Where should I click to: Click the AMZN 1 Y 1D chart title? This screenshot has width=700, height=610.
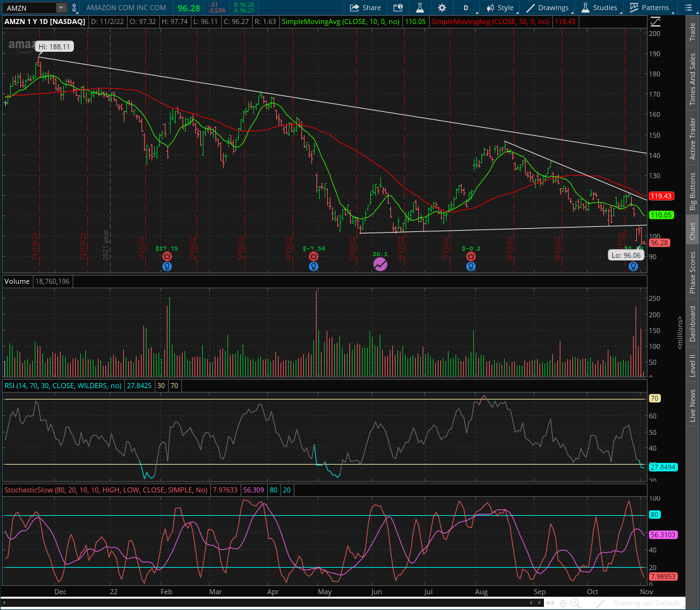pos(45,21)
